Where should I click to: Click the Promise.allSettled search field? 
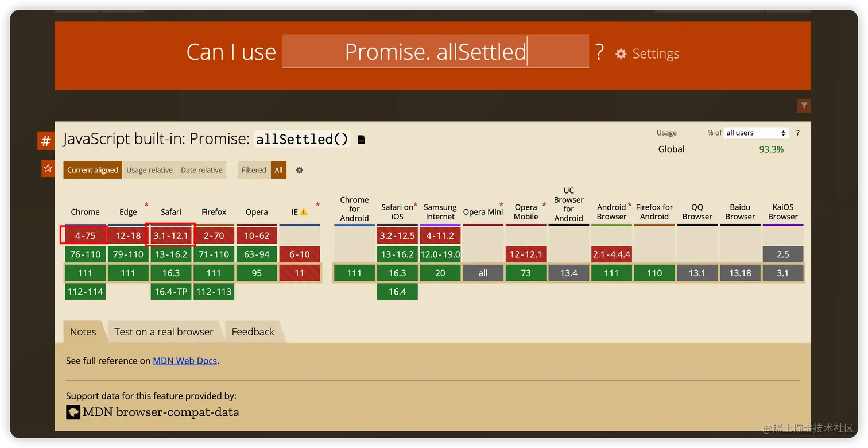pos(435,52)
